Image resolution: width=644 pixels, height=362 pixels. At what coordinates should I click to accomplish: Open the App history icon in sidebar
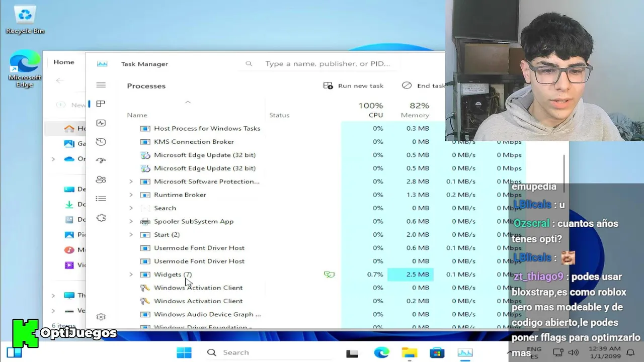pos(101,142)
